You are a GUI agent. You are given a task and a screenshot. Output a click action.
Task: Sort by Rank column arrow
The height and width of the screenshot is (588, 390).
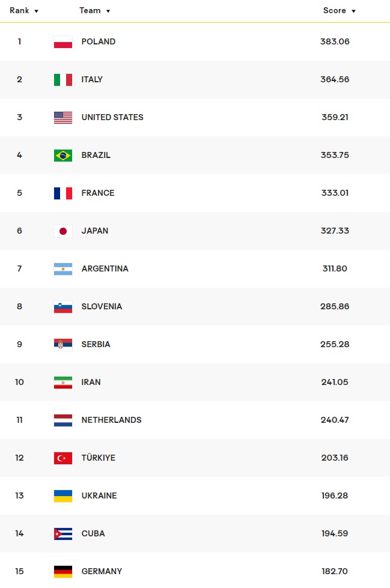[37, 11]
